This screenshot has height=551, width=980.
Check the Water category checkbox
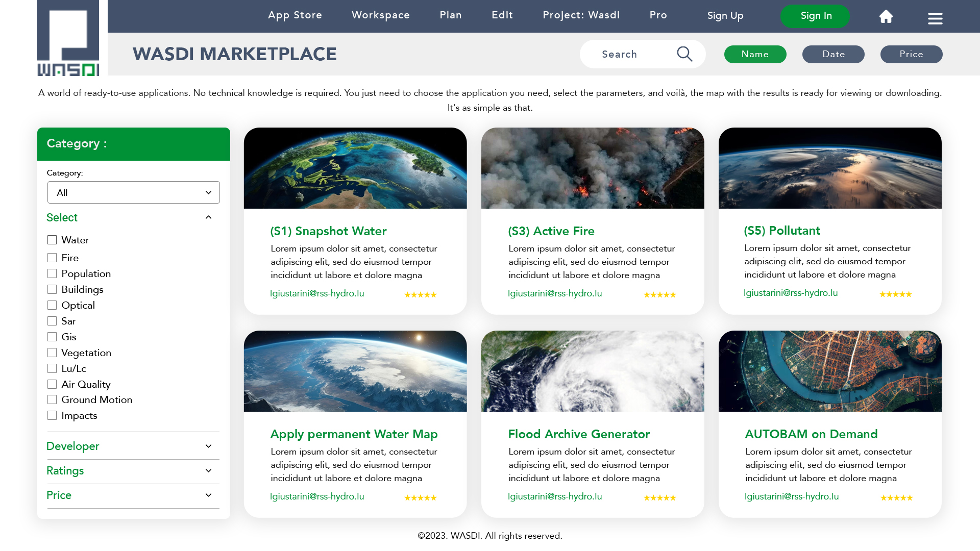click(x=52, y=240)
